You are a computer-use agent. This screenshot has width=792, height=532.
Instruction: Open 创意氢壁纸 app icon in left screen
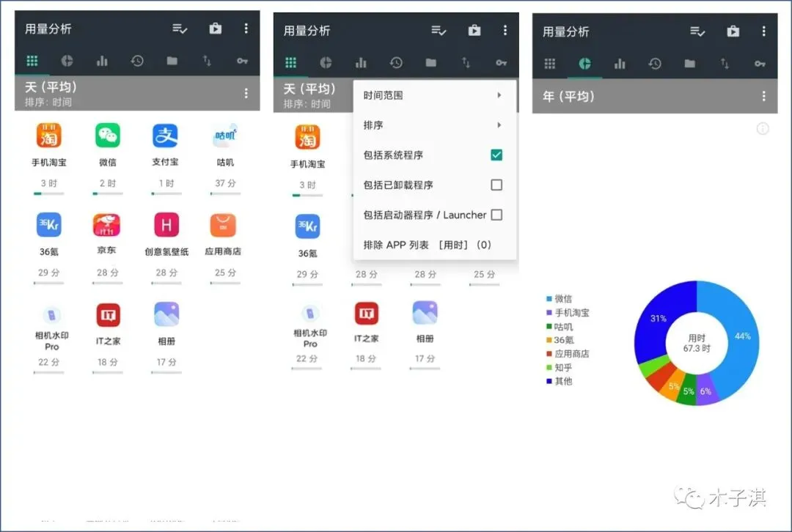coord(166,225)
